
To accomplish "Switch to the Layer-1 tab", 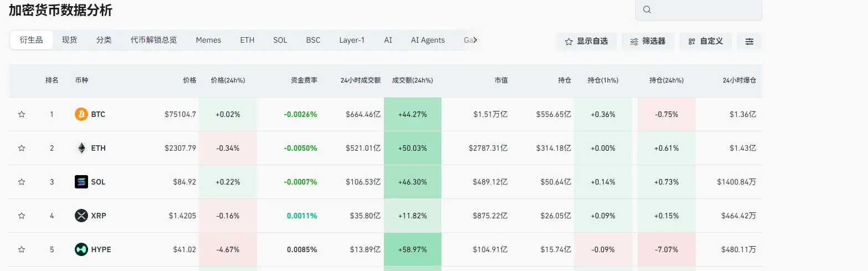I will click(x=352, y=40).
